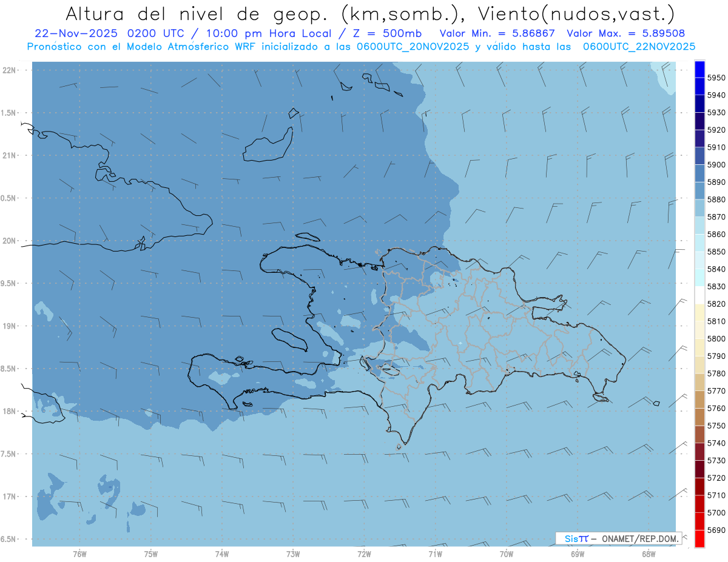
Task: Click the '18N' latitude label
Action: [9, 411]
